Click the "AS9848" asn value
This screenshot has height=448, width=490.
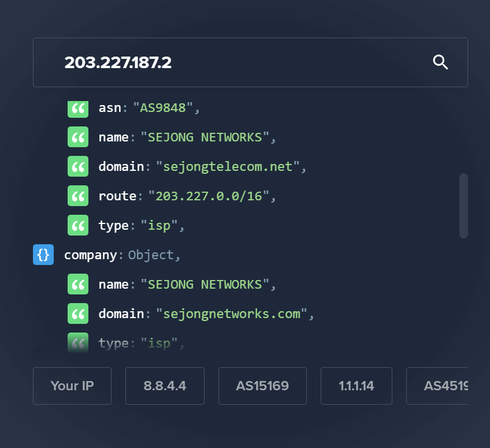[x=163, y=108]
